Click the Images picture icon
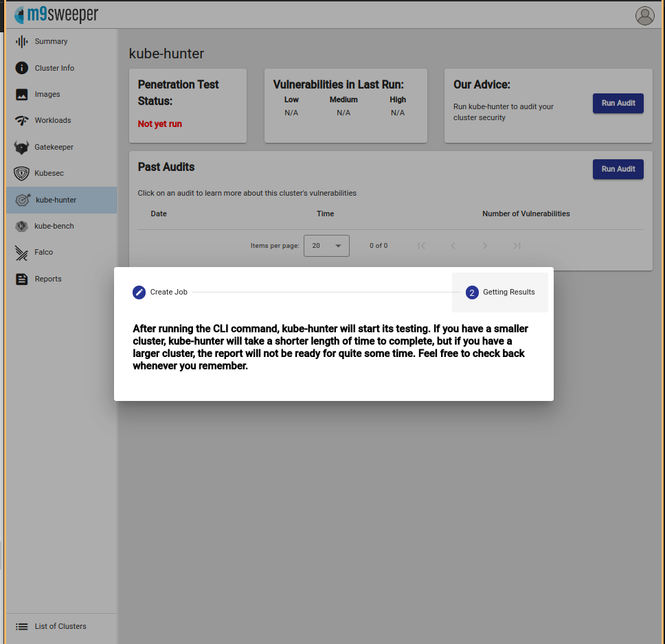 pos(22,95)
